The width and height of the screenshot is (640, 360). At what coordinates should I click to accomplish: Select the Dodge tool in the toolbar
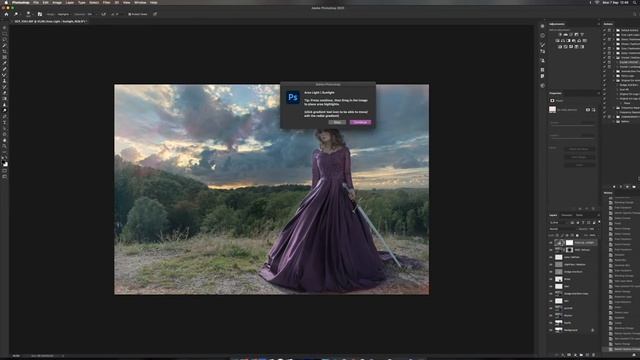point(4,110)
